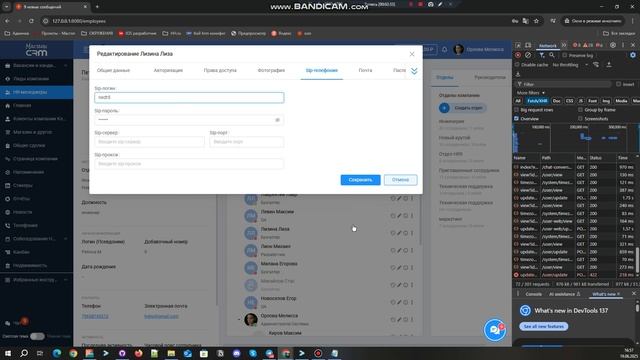Open Отчёты in the CRM sidebar
This screenshot has height=360, width=640.
click(x=22, y=199)
